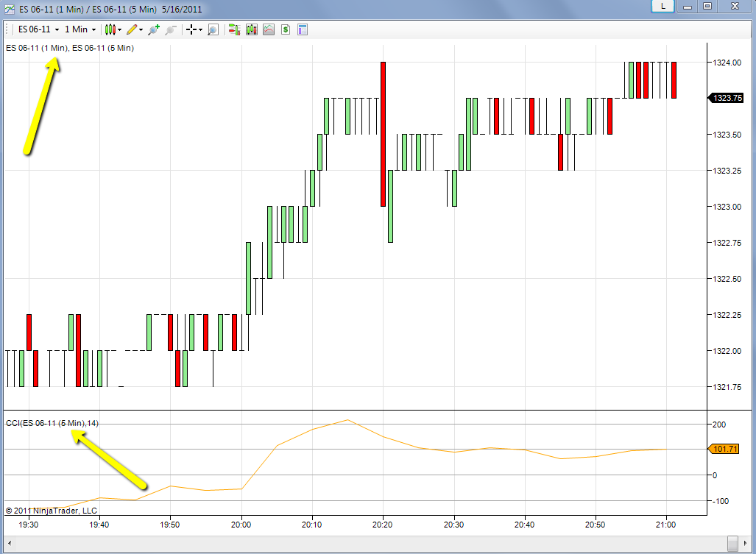
Task: Click the 20:30 time axis label
Action: point(453,525)
